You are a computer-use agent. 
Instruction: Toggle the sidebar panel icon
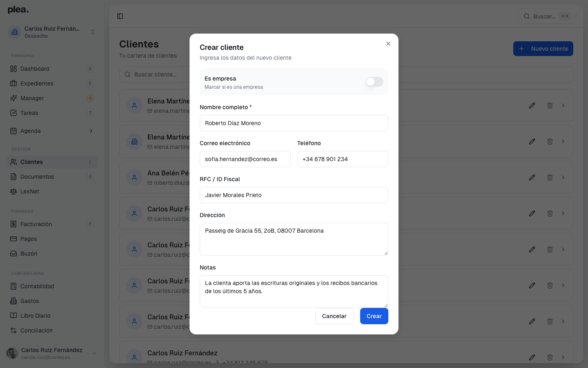click(120, 16)
